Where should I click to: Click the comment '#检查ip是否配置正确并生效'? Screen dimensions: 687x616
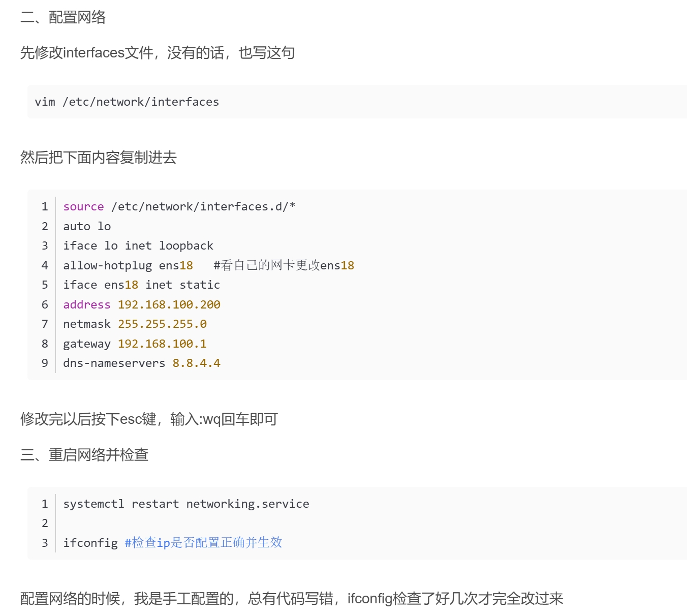coord(203,543)
